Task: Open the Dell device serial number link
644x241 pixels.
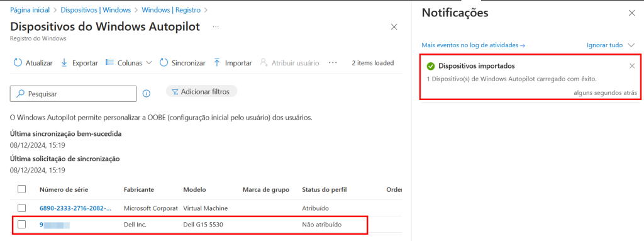Action: pos(55,225)
